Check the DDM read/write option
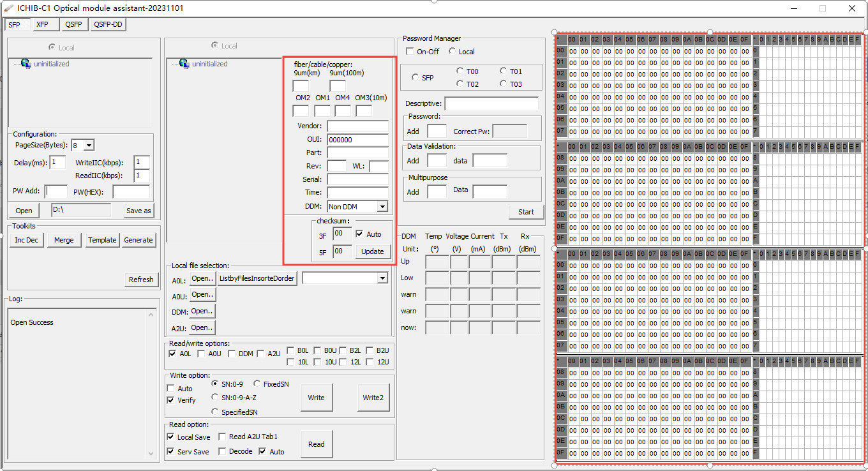The height and width of the screenshot is (471, 868). coord(232,354)
